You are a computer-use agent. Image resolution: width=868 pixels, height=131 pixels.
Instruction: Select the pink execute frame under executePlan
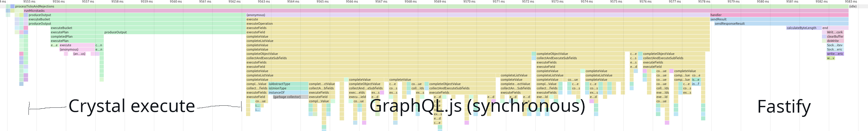pyautogui.click(x=77, y=45)
